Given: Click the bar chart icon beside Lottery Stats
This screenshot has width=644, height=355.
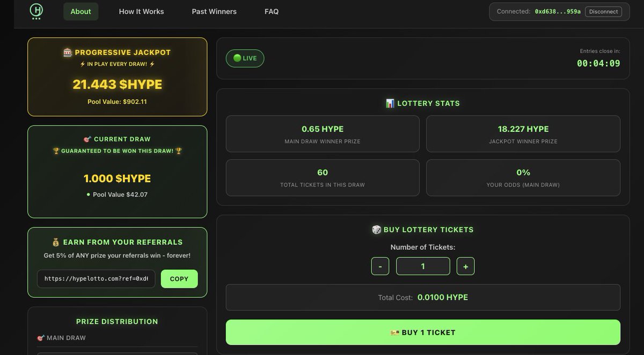Looking at the screenshot, I should coord(390,103).
